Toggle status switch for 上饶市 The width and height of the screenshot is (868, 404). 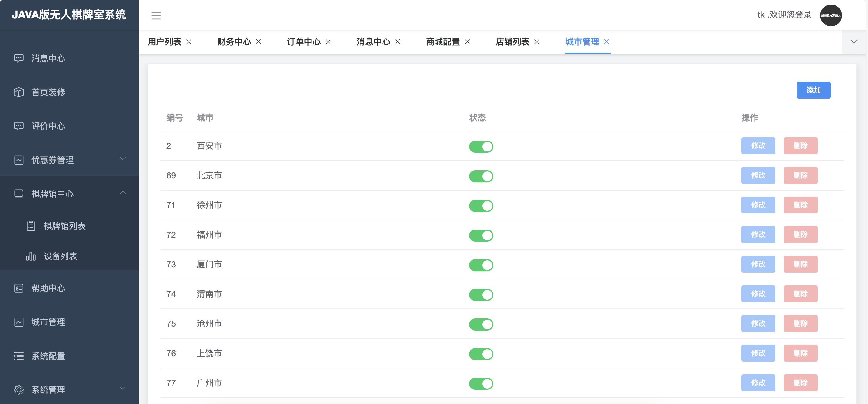coord(481,354)
